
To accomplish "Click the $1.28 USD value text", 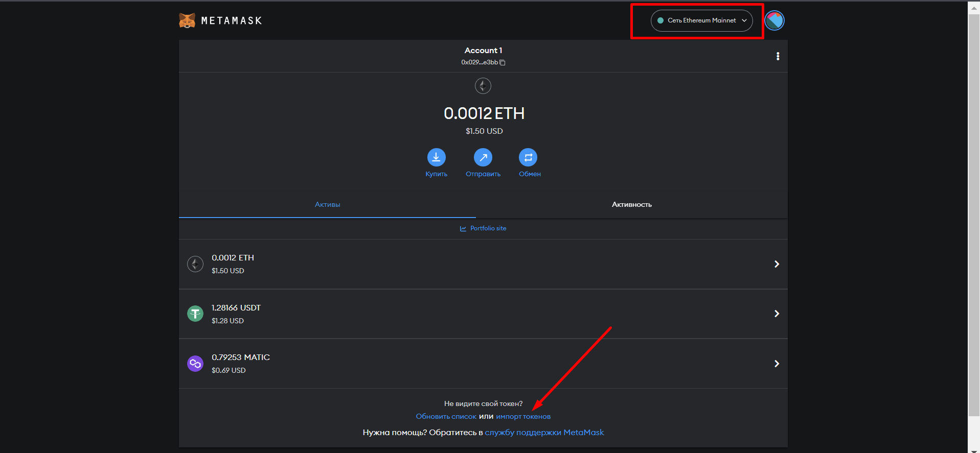I will [x=227, y=321].
